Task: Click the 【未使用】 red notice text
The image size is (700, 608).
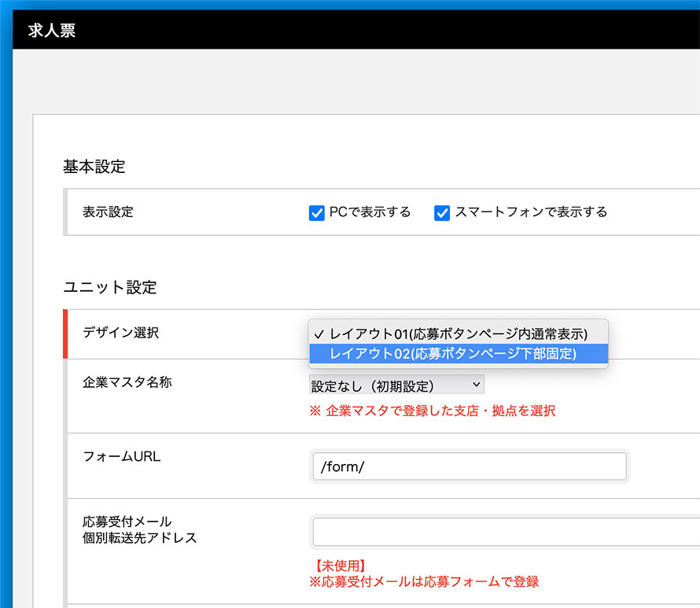Action: pyautogui.click(x=341, y=566)
